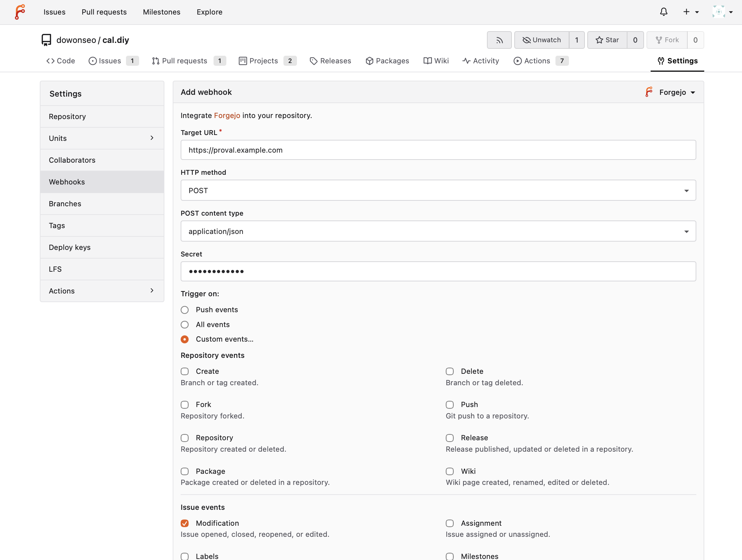
Task: Open the stargazers count 0
Action: 635,40
